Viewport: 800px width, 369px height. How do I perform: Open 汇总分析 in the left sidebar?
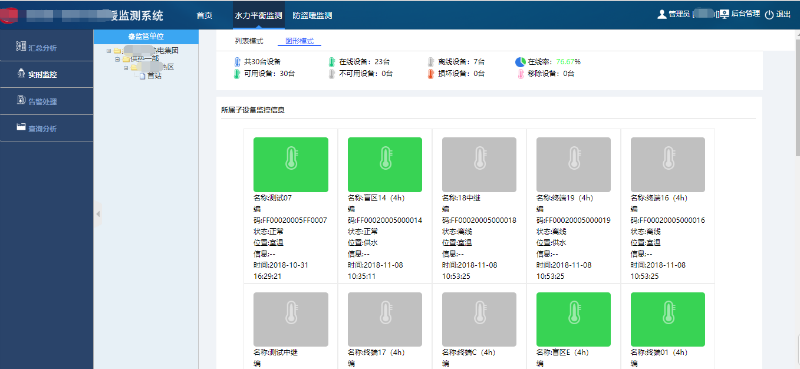(x=37, y=47)
